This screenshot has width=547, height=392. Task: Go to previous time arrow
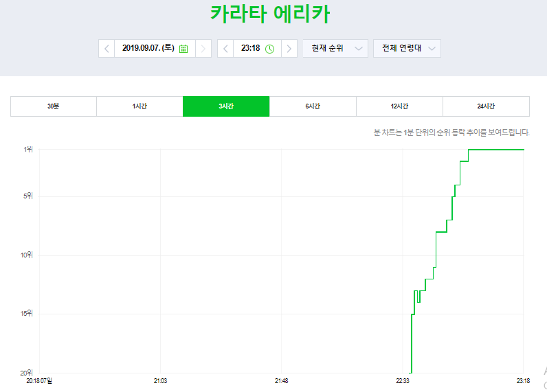coord(225,49)
